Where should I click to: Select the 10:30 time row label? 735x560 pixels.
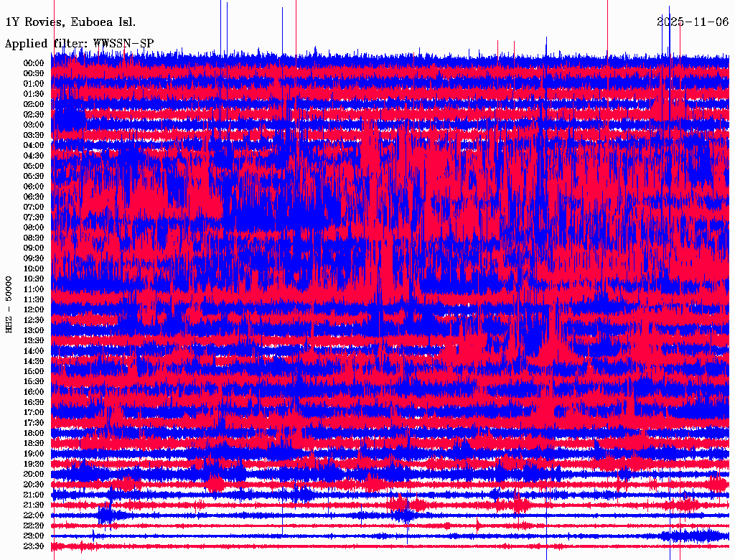(x=34, y=279)
